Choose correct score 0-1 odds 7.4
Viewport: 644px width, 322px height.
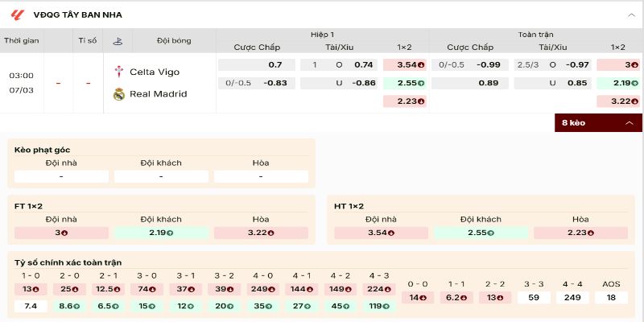31,306
